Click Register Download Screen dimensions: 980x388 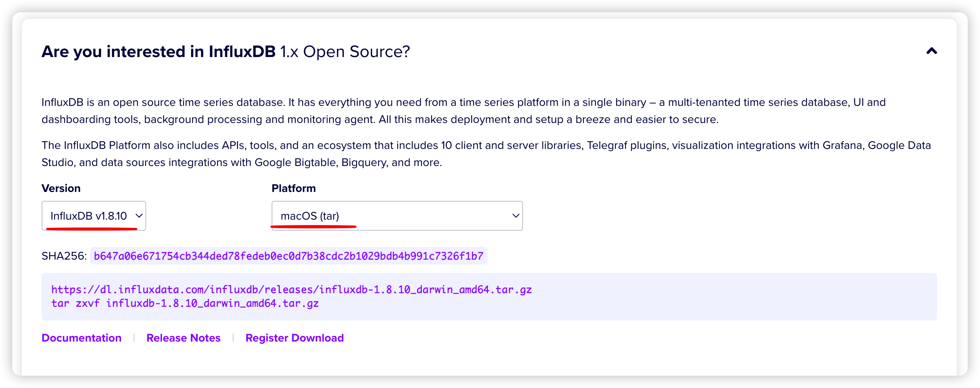(x=295, y=338)
